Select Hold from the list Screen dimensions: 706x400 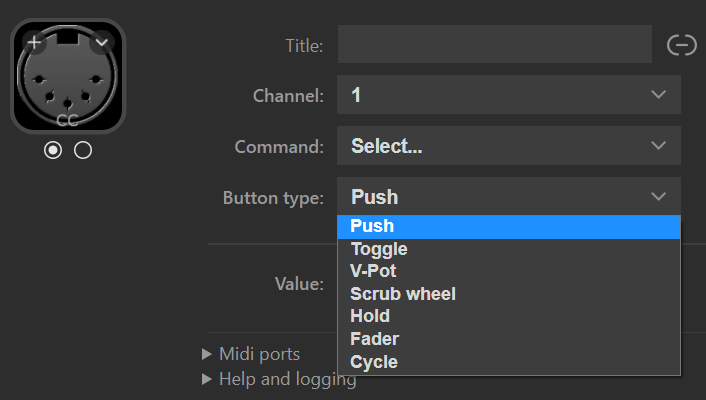[x=370, y=316]
